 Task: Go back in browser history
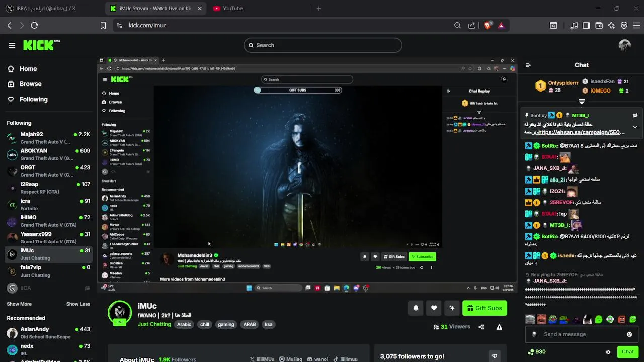[9, 25]
